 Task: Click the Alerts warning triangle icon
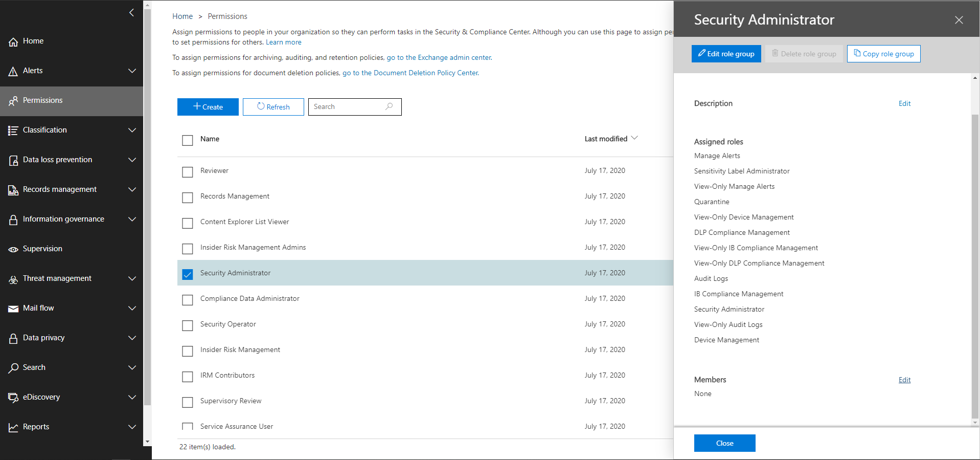click(13, 72)
